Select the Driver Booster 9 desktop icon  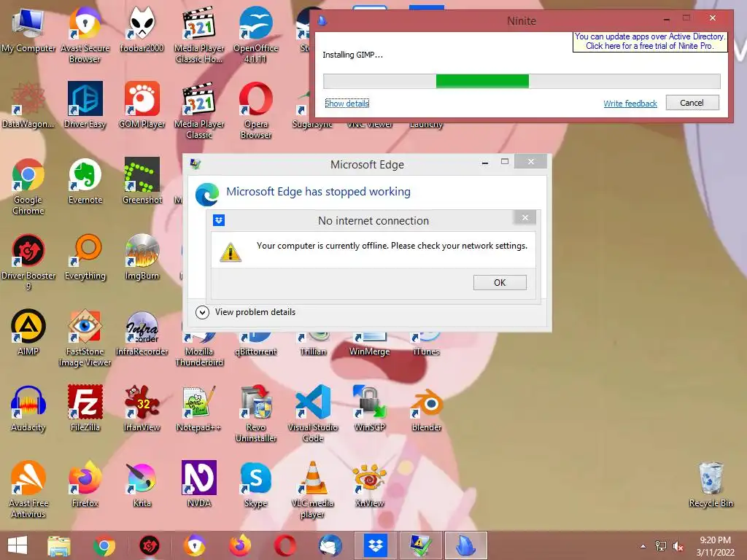28,262
